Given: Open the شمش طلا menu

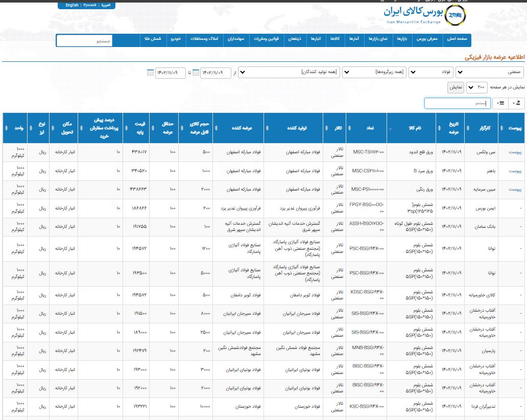Looking at the screenshot, I should (x=153, y=39).
